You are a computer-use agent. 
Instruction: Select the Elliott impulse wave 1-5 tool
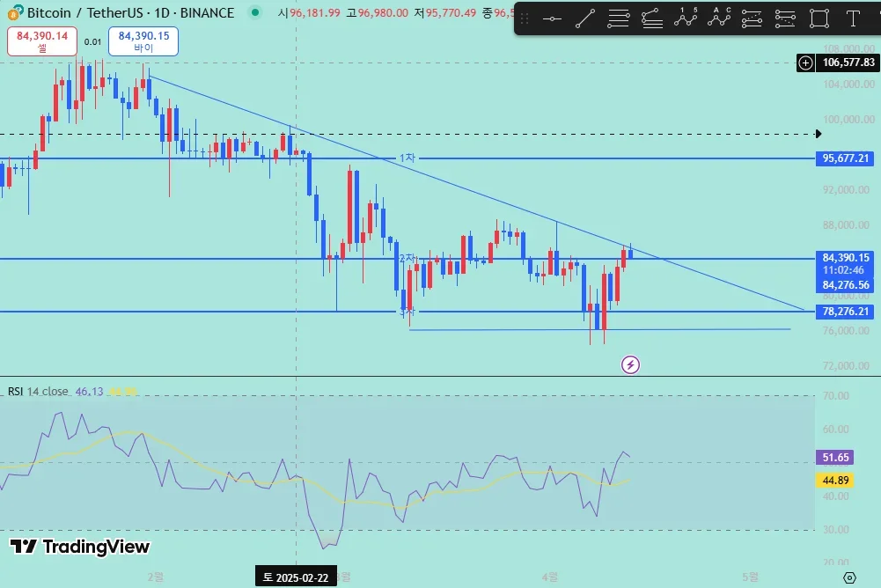[686, 18]
